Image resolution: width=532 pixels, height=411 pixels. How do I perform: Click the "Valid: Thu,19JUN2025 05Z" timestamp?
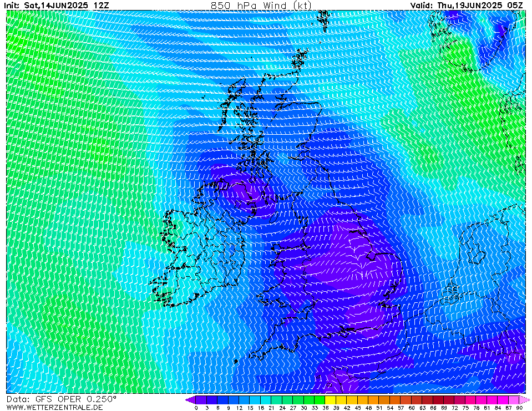[x=467, y=5]
